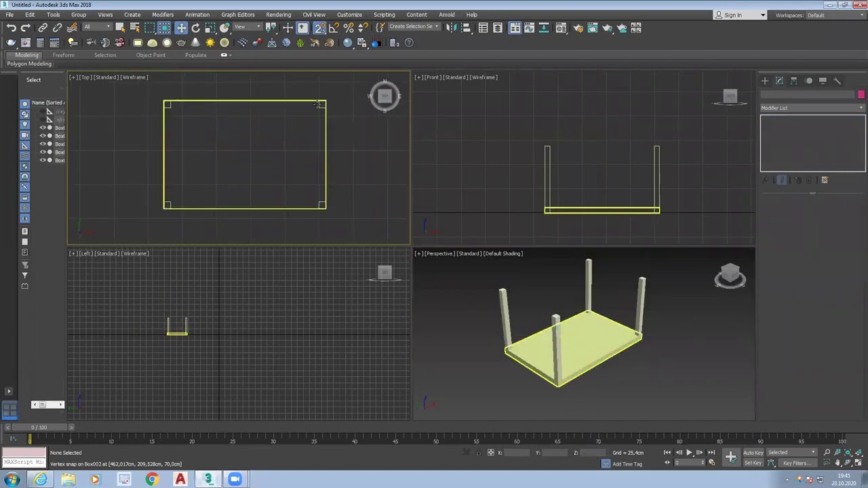The height and width of the screenshot is (488, 868).
Task: Open the All selection filter dropdown
Action: click(97, 27)
